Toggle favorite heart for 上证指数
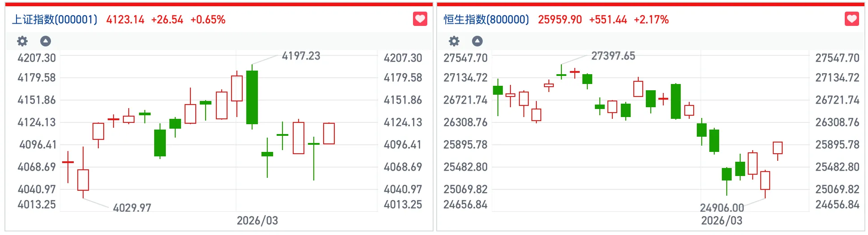The width and height of the screenshot is (868, 235). click(x=420, y=19)
